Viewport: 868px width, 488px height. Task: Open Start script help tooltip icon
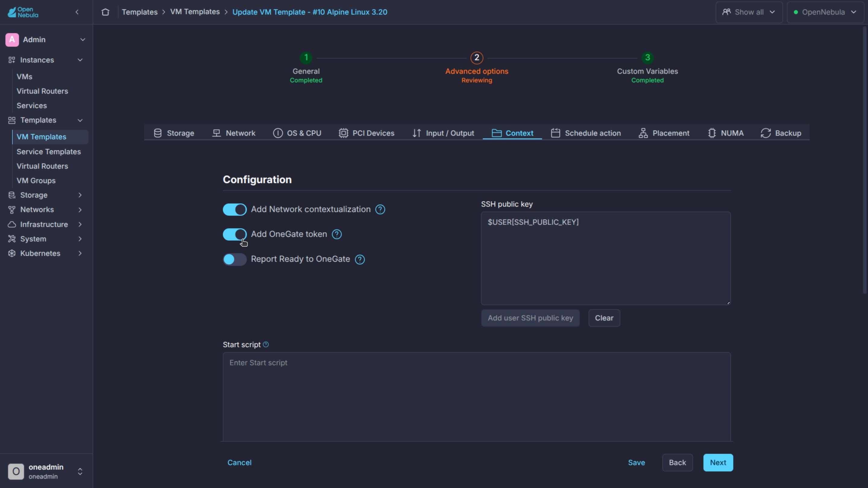click(266, 344)
